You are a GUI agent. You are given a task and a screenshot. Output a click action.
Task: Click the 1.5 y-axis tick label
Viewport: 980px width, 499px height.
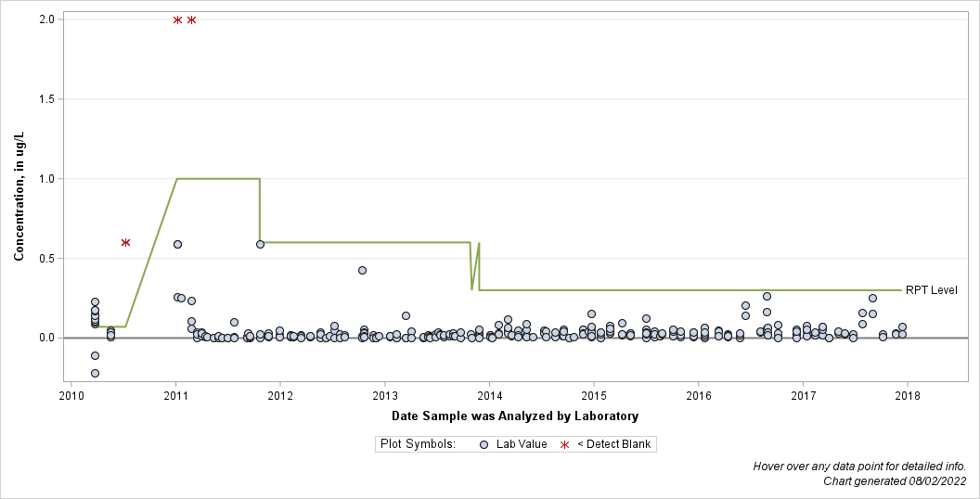click(x=47, y=99)
